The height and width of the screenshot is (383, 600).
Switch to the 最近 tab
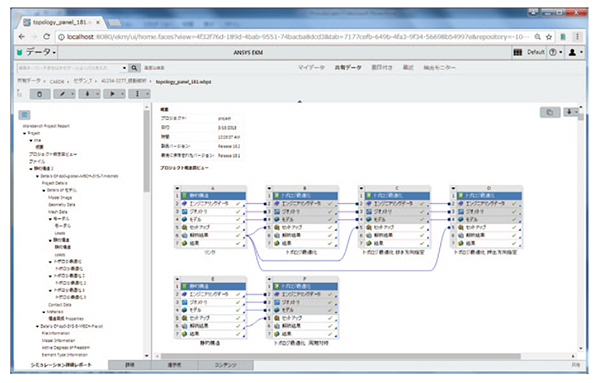(408, 68)
